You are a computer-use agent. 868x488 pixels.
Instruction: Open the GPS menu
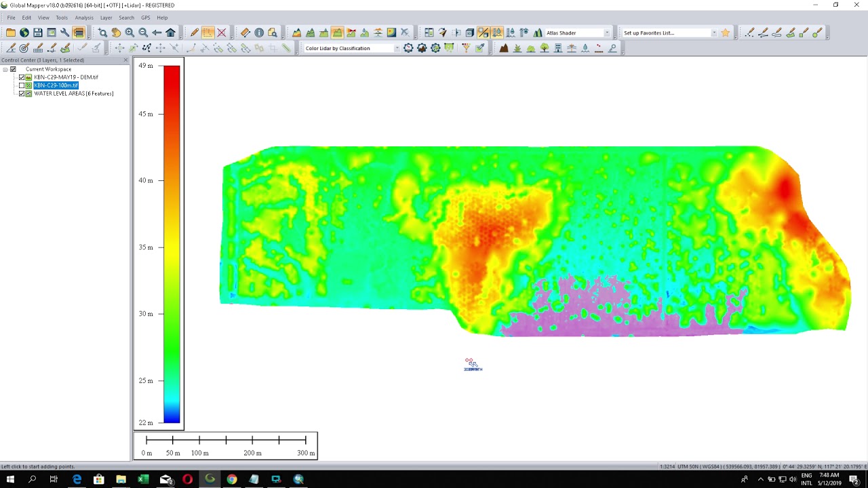146,18
